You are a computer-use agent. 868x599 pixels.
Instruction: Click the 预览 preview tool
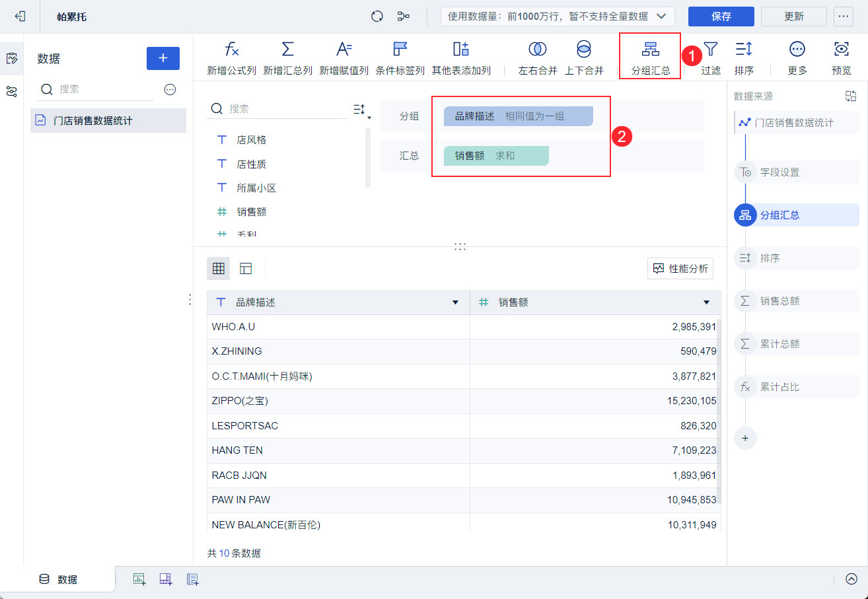[x=841, y=59]
